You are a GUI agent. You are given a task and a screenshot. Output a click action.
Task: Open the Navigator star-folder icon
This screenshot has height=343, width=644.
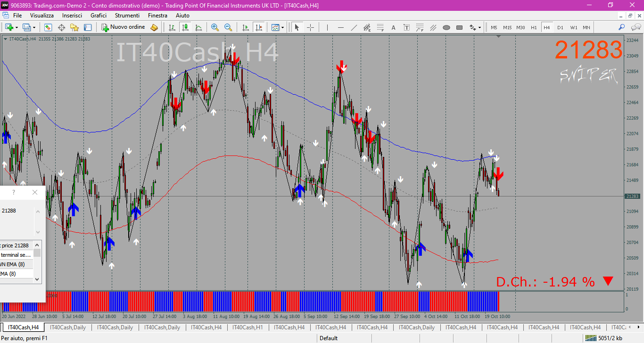tap(74, 27)
